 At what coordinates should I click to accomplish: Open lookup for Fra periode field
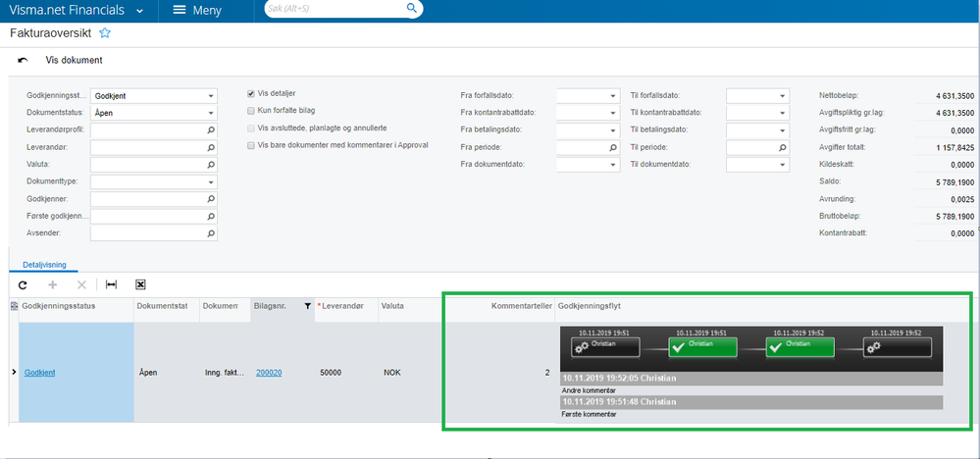pos(612,148)
